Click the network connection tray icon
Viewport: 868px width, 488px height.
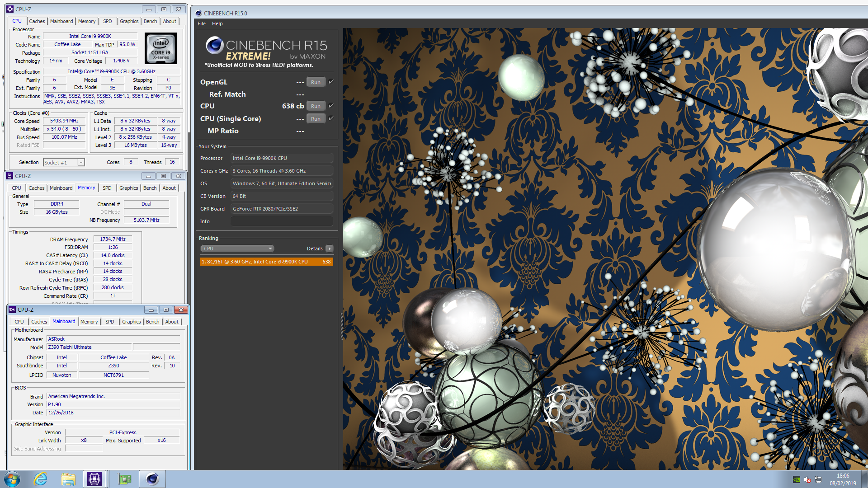coord(818,479)
